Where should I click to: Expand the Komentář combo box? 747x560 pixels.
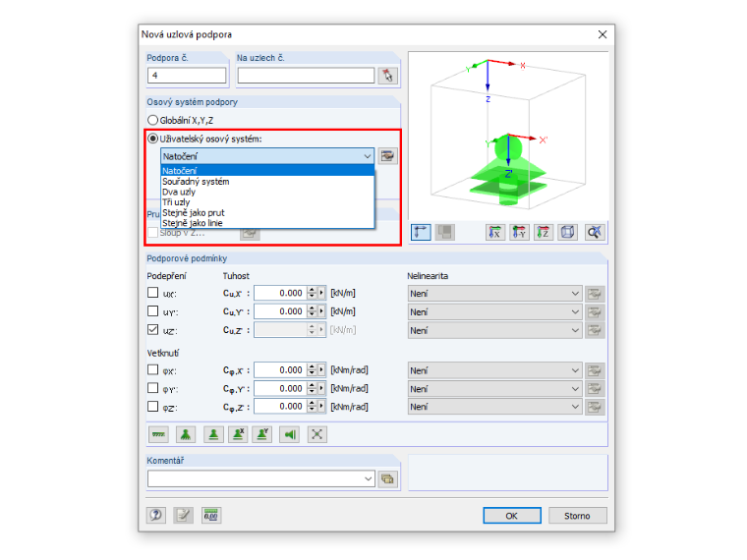click(x=368, y=478)
